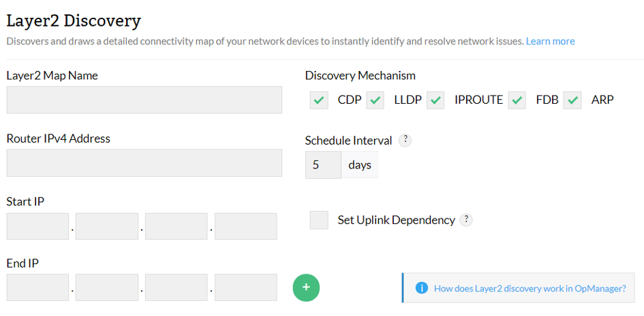Click the Schedule Interval help icon
Screen dimensions: 644x316
coord(405,140)
